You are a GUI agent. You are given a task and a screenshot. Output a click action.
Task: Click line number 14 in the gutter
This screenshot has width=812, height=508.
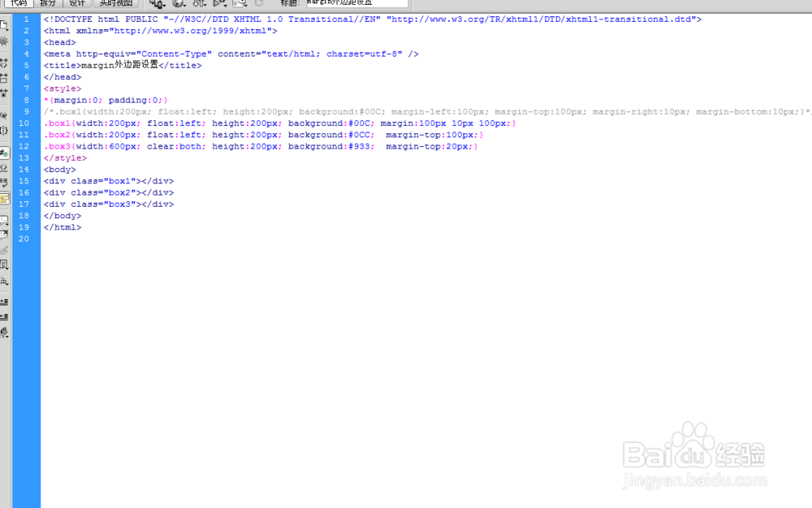[x=24, y=170]
